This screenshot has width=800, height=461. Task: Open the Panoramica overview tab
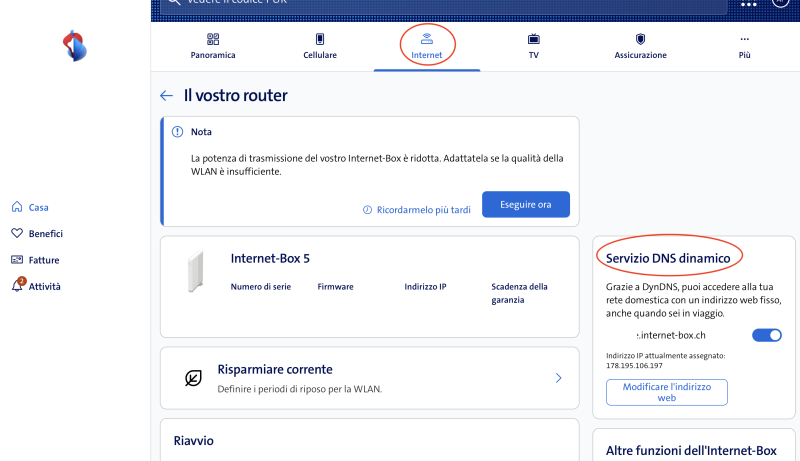(x=212, y=46)
